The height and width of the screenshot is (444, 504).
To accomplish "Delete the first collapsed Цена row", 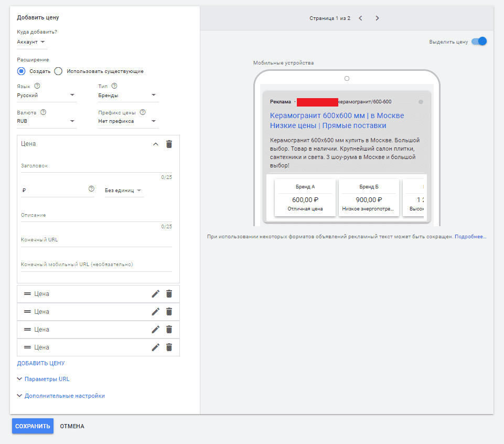I will point(169,294).
